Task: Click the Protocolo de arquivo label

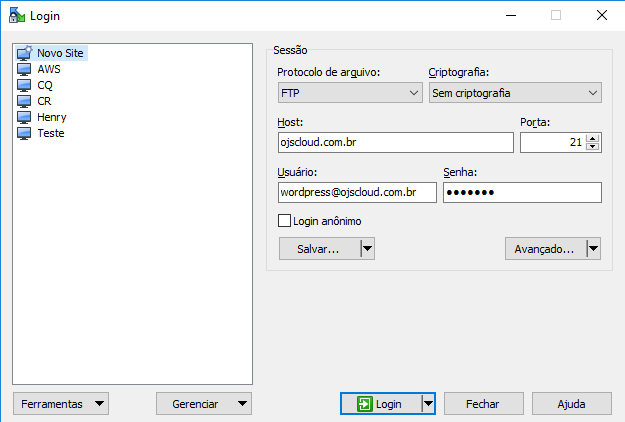Action: [x=328, y=72]
